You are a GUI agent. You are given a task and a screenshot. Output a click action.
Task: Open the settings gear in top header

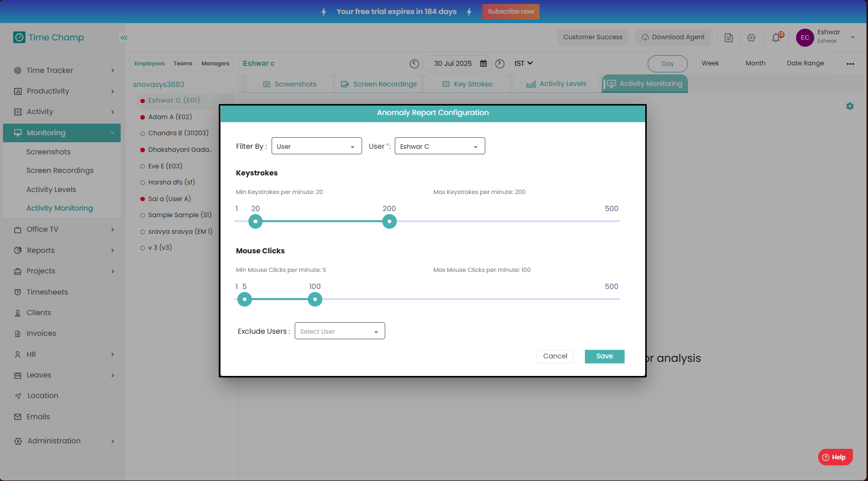[x=751, y=38]
